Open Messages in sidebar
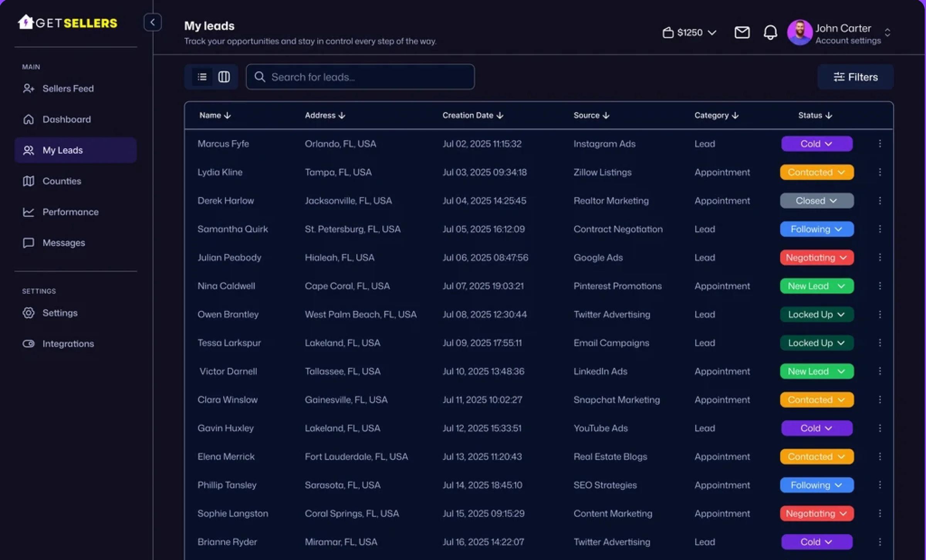Screen dimensions: 926x560 click(75, 243)
